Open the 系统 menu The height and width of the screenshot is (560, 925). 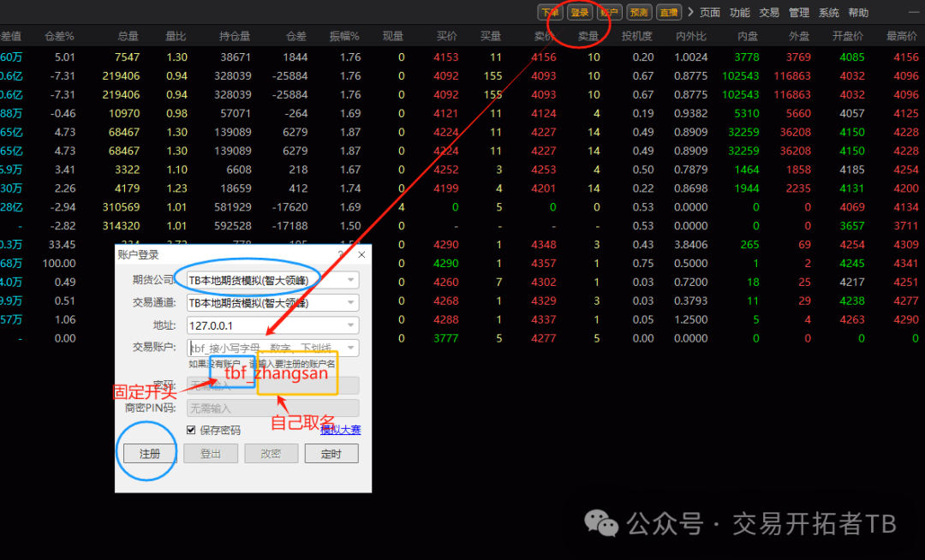pyautogui.click(x=828, y=12)
